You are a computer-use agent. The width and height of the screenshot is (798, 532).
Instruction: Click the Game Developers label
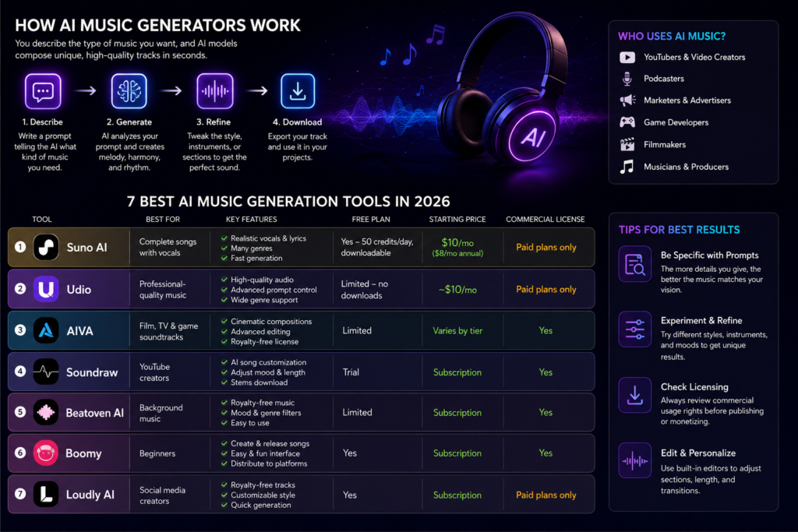tap(676, 122)
